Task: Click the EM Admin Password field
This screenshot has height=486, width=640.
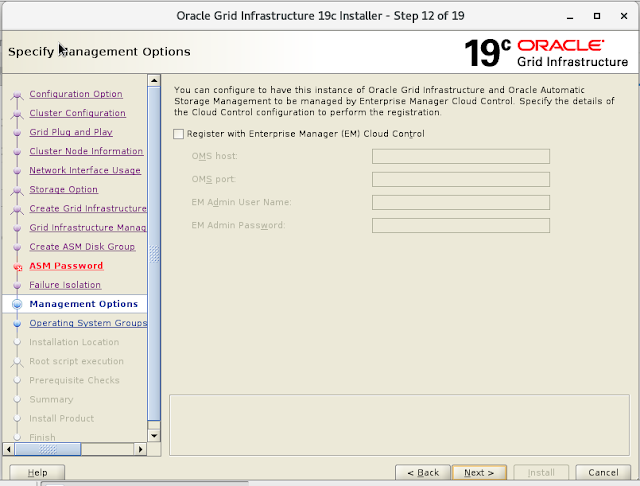Action: point(461,226)
